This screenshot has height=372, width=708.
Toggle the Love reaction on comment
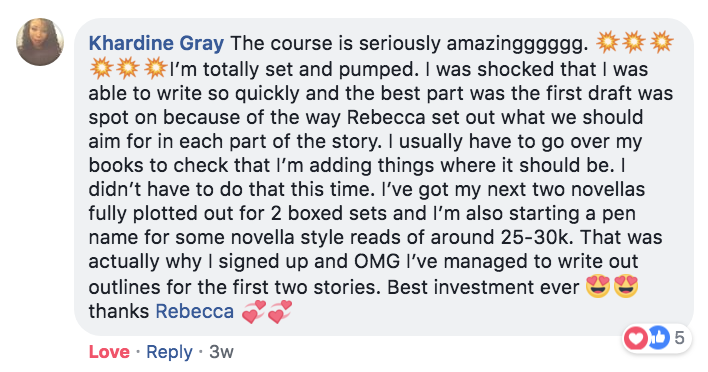tap(109, 352)
